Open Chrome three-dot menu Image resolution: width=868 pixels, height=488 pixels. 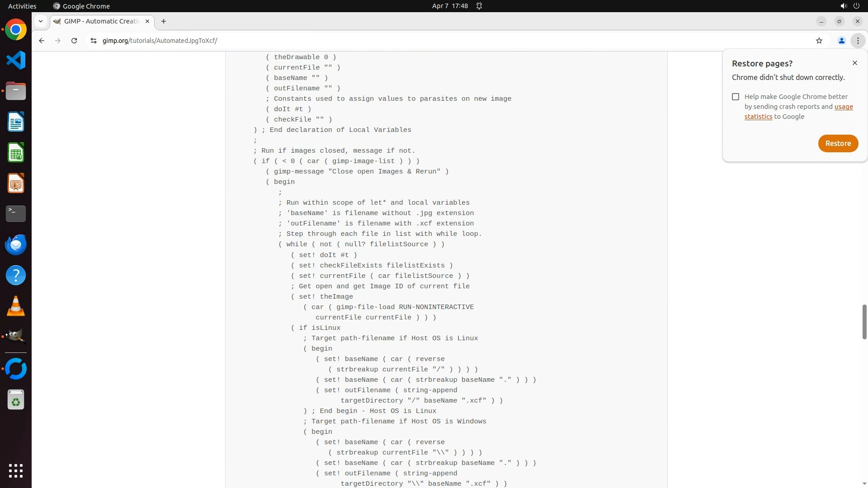[858, 41]
